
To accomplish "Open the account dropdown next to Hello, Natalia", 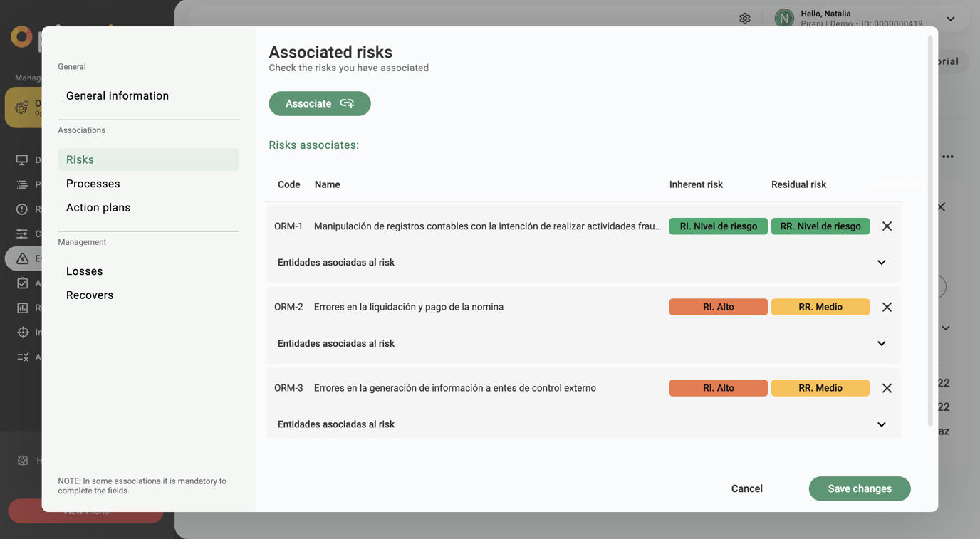I will click(x=950, y=18).
